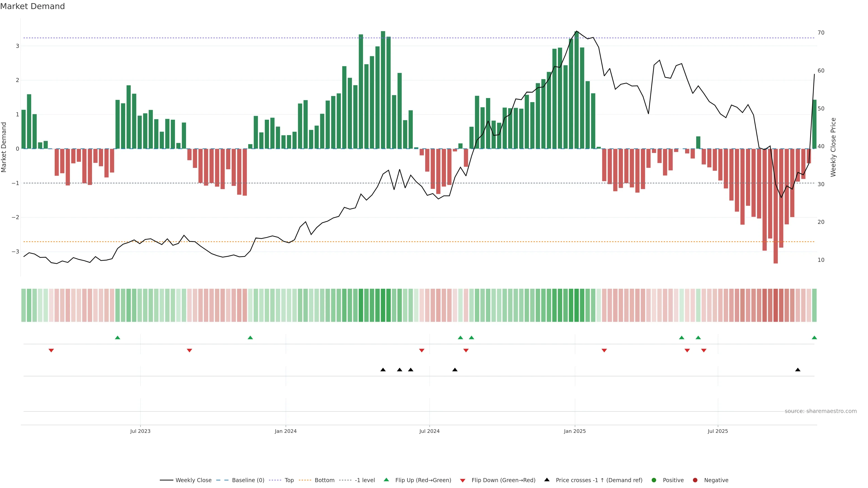Click the green Positive circle in legend
The image size is (868, 488).
coord(654,480)
